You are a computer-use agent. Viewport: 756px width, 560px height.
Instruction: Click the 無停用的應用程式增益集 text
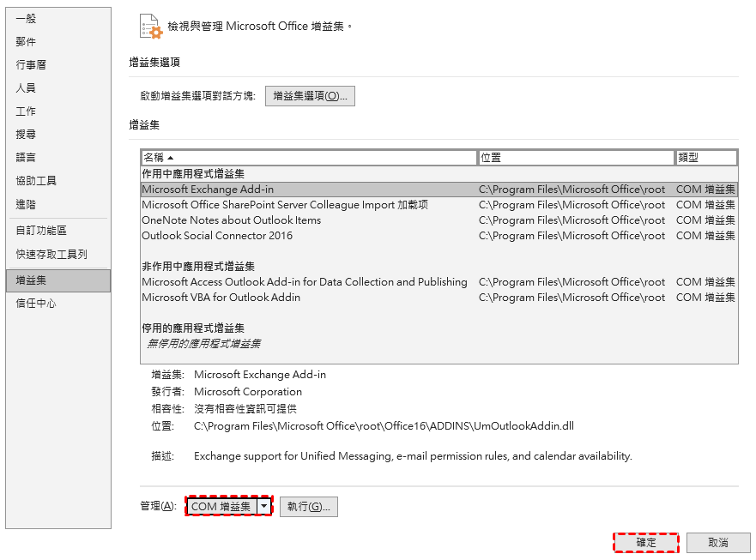coord(204,344)
